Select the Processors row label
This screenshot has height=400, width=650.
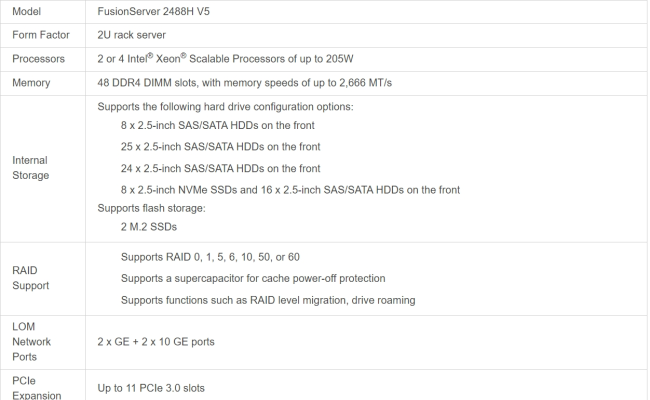tap(39, 59)
